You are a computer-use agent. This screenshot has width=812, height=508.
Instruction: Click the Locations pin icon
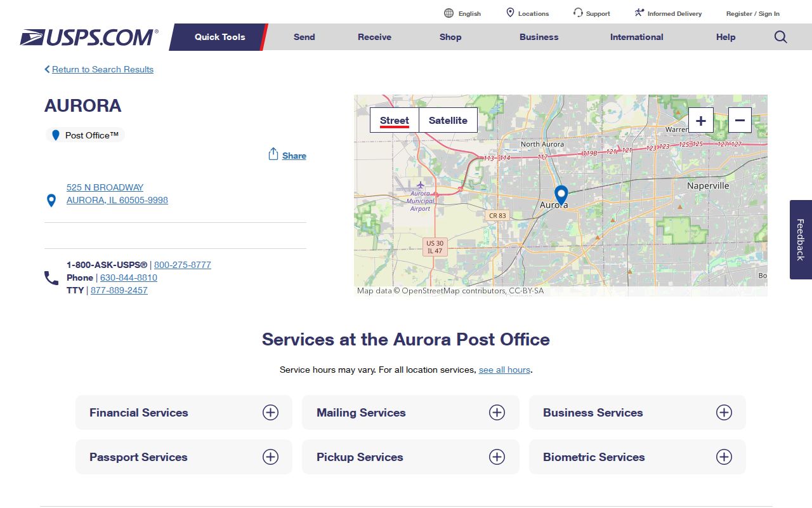click(x=510, y=13)
